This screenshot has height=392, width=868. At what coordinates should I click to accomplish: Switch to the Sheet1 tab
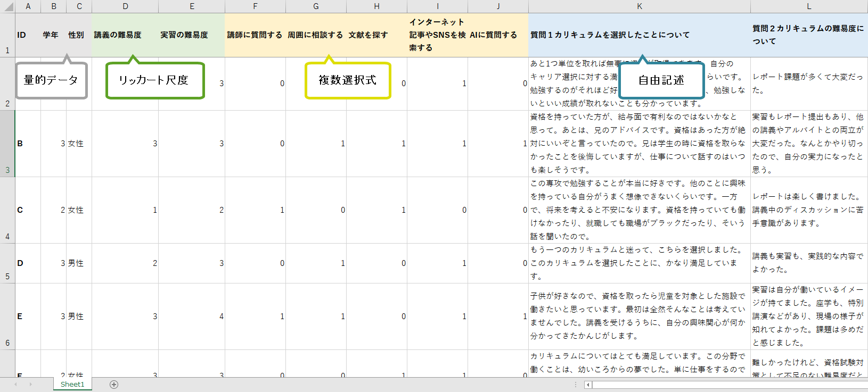(72, 384)
